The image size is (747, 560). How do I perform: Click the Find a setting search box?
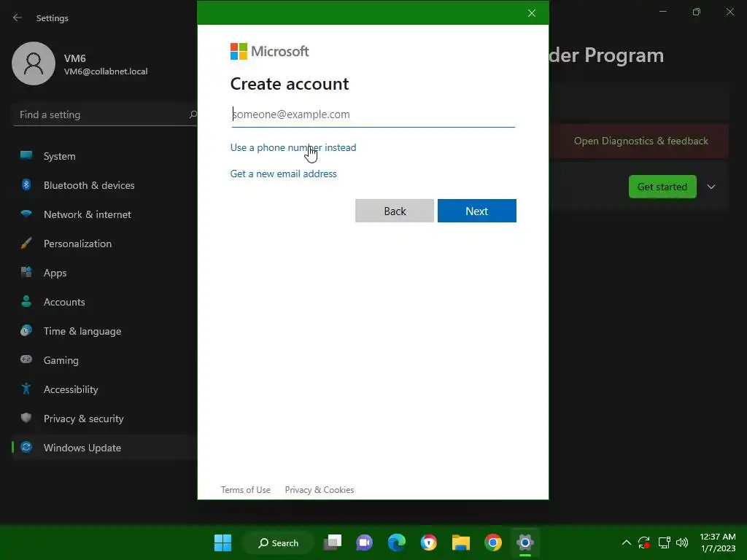click(105, 114)
